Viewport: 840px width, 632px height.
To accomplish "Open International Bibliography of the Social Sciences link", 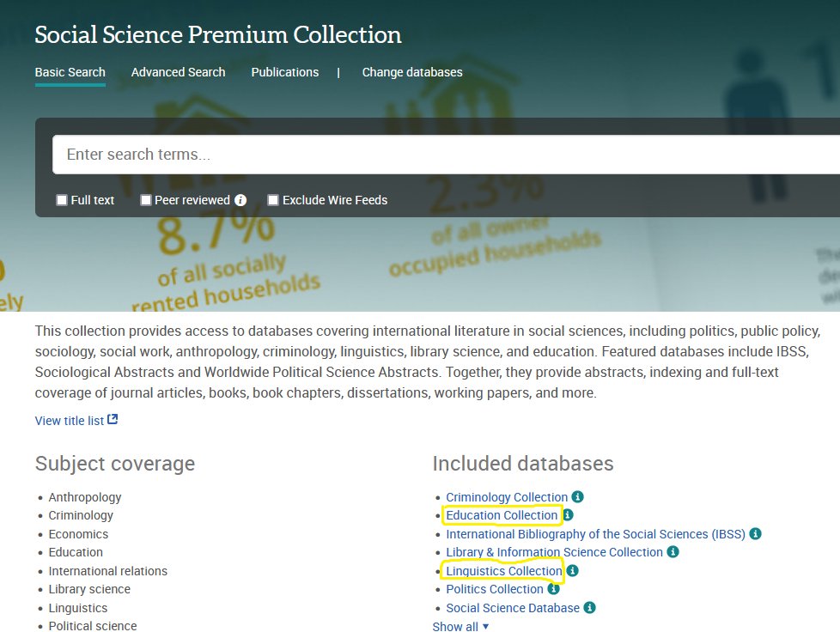I will [x=596, y=534].
